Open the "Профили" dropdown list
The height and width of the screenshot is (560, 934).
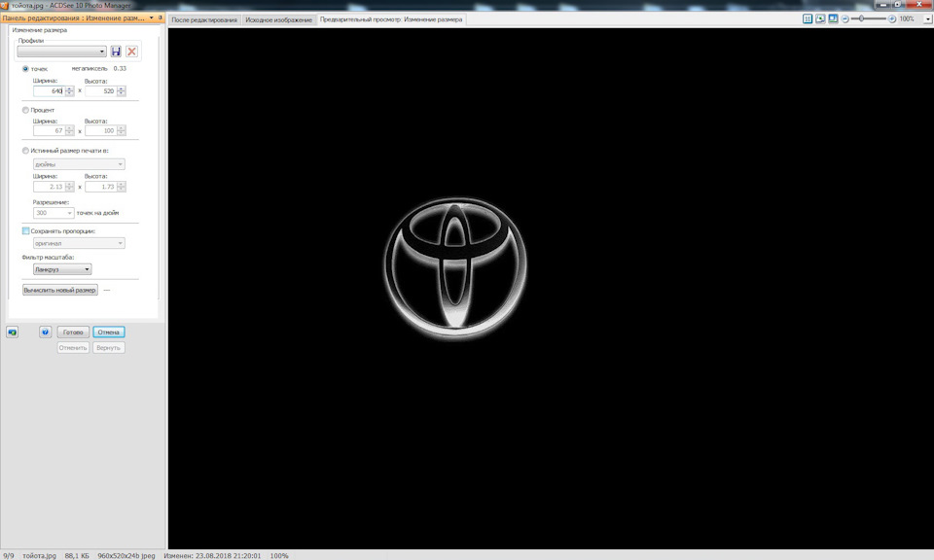tap(62, 52)
